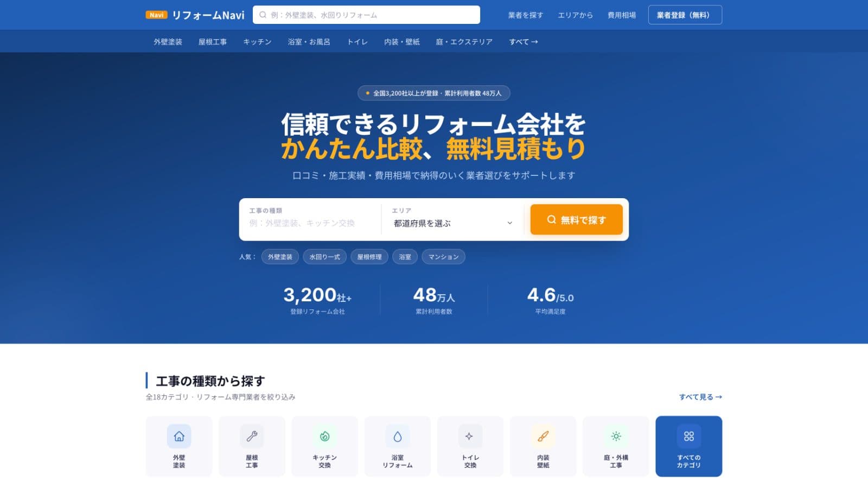This screenshot has width=868, height=500.
Task: Click the sparkle icon for トイレ交換
Action: (x=470, y=436)
